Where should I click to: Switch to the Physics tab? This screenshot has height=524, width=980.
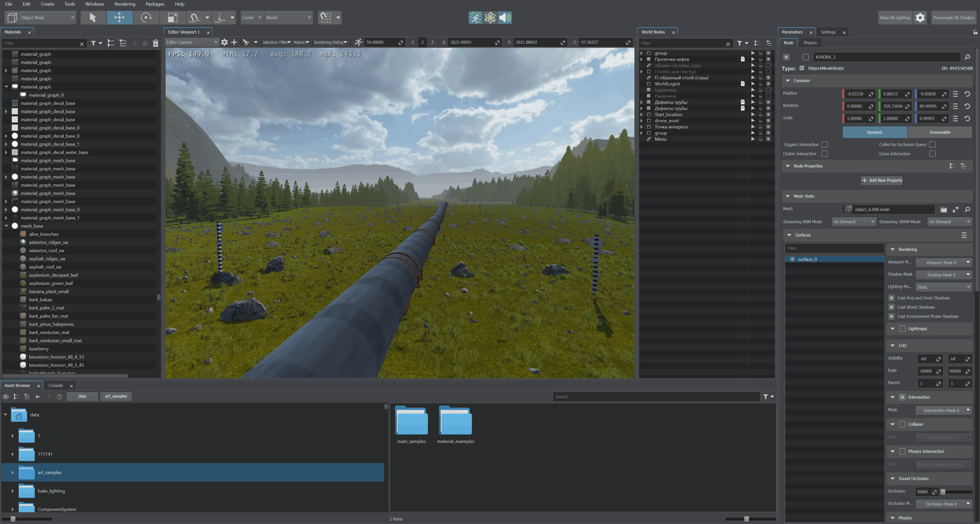coord(810,43)
